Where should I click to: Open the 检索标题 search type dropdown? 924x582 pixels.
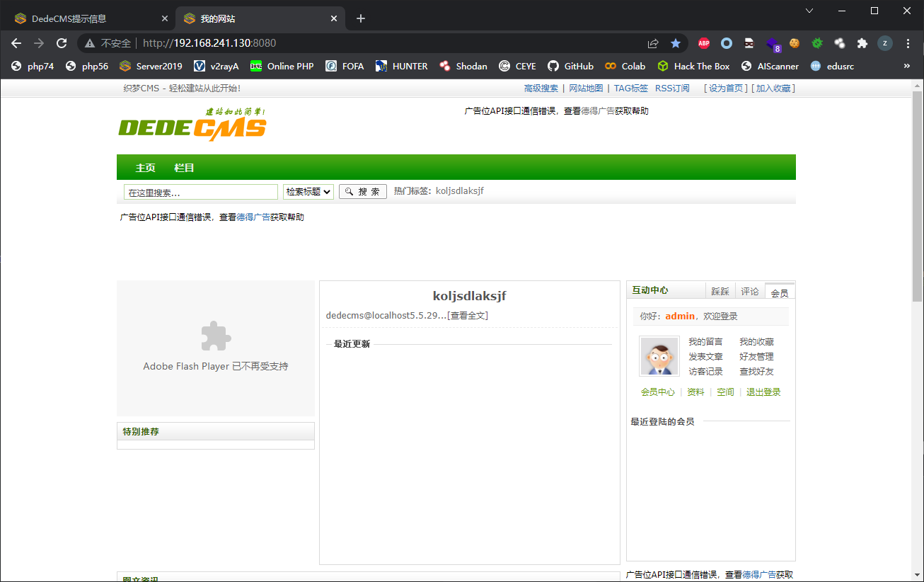tap(308, 191)
